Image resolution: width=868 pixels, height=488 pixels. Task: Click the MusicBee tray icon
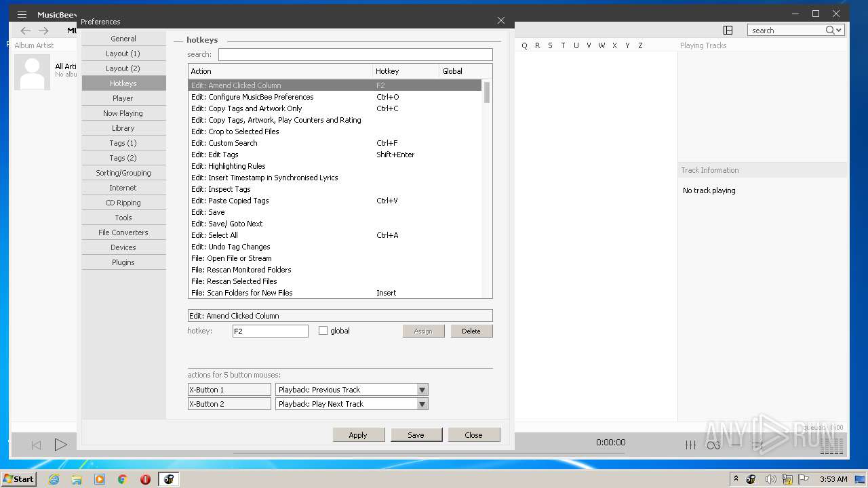click(751, 479)
